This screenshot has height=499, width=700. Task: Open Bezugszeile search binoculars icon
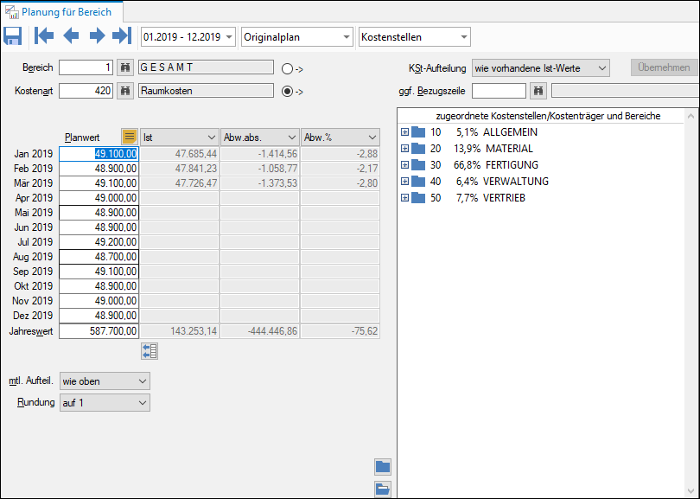pos(538,91)
